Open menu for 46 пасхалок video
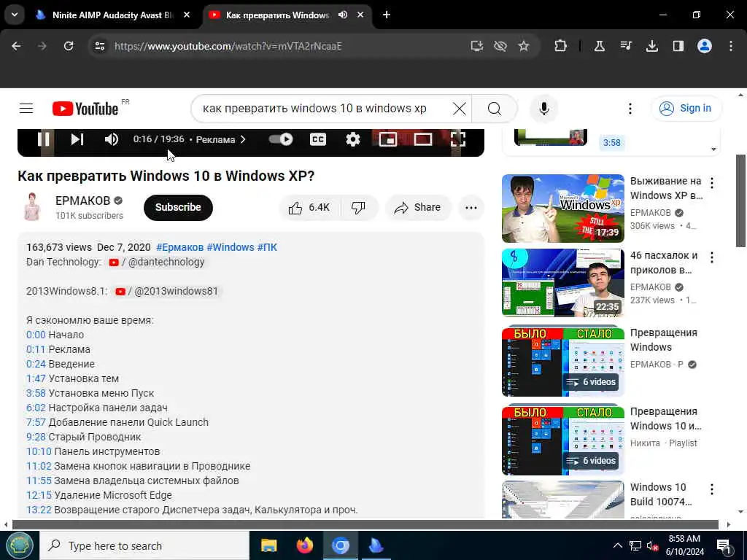This screenshot has height=560, width=747. 712,257
